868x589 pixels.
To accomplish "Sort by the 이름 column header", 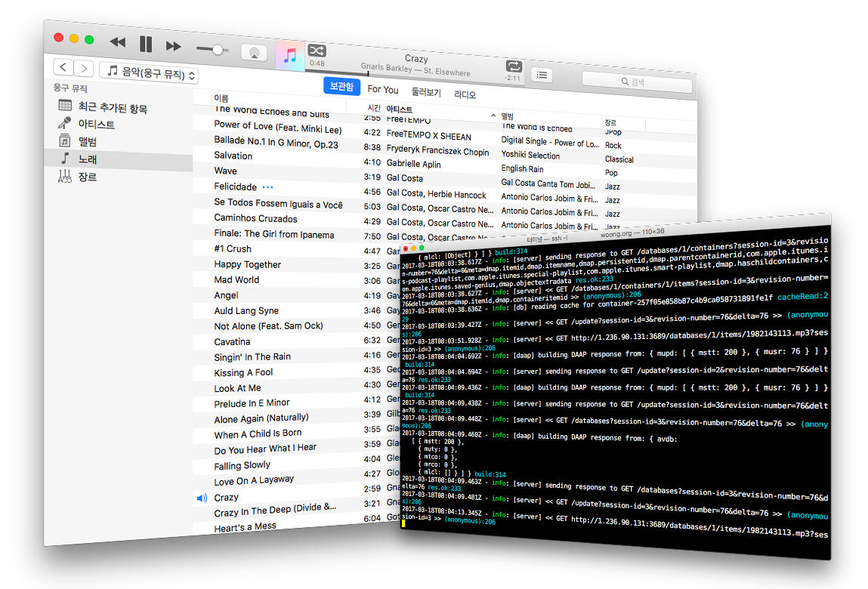I will point(221,98).
